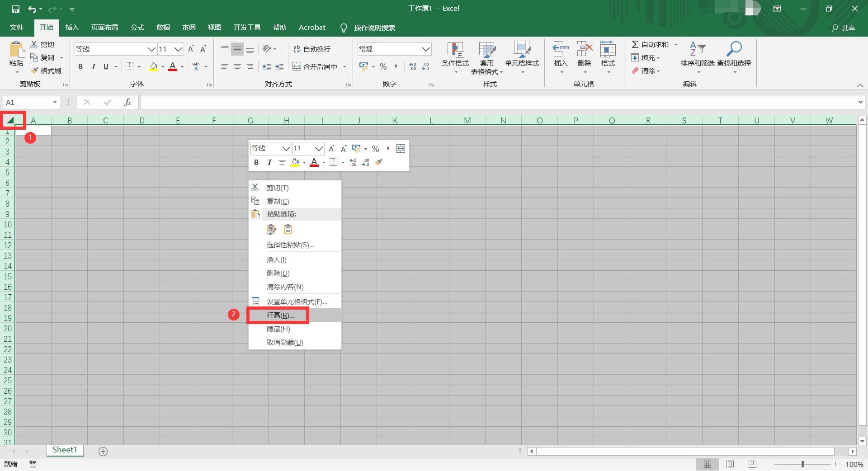868x471 pixels.
Task: Decrease font size in ribbon font group
Action: [203, 49]
